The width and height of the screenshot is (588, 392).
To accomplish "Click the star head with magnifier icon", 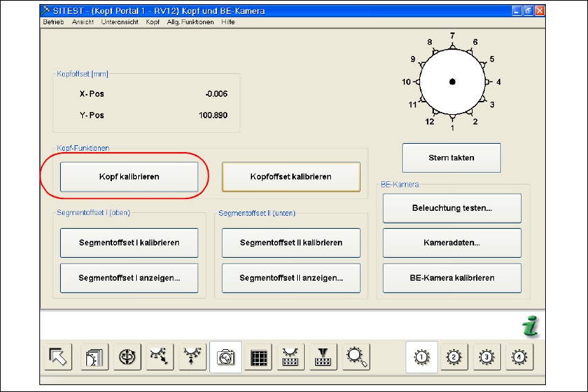I will point(357,357).
